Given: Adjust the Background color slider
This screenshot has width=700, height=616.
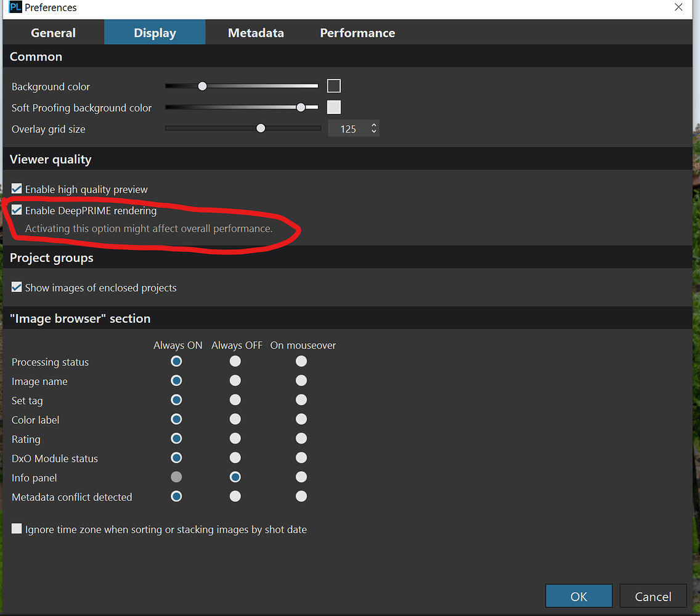Looking at the screenshot, I should (x=202, y=86).
